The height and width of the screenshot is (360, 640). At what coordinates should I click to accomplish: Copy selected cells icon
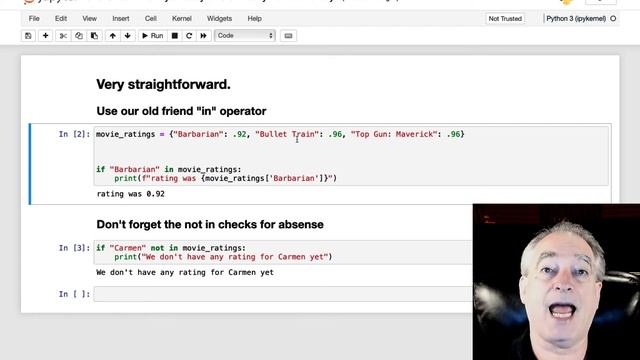click(x=78, y=36)
